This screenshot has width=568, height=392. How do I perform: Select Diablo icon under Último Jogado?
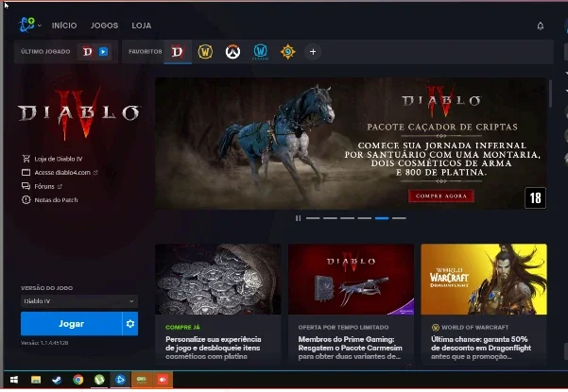point(87,52)
